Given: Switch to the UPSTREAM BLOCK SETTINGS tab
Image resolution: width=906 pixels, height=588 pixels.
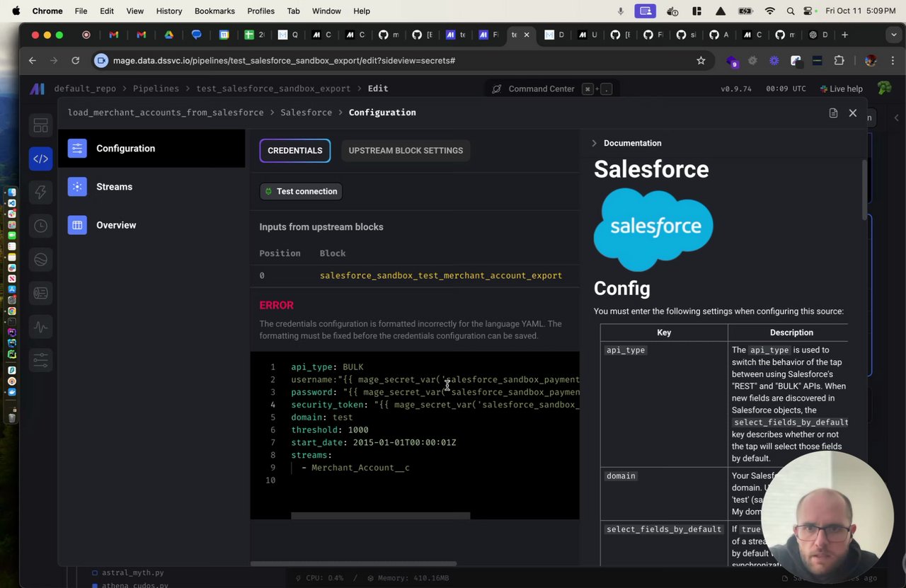Looking at the screenshot, I should click(406, 151).
